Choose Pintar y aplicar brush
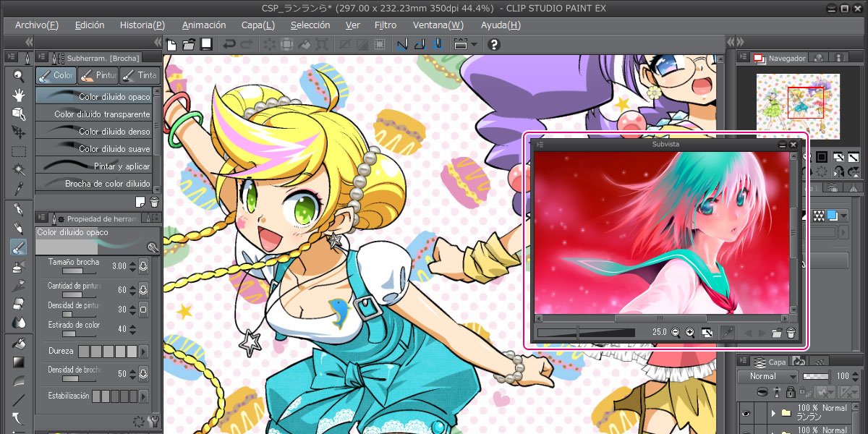Screen dimensions: 868x434 click(x=94, y=166)
